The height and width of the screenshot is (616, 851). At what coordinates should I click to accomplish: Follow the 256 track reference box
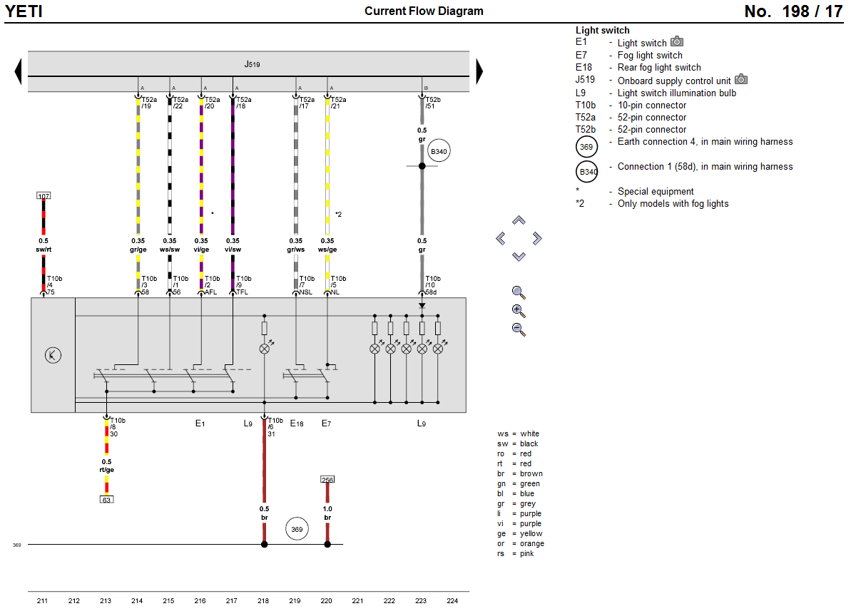[x=328, y=480]
